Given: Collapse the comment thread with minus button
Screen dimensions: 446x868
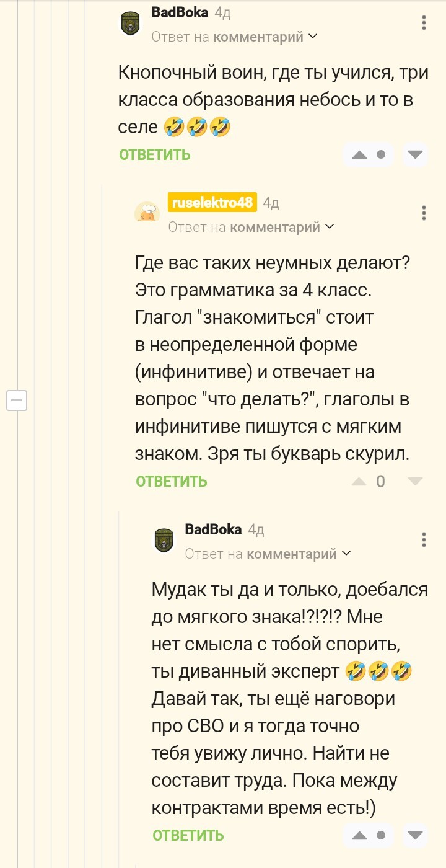Looking at the screenshot, I should 17,401.
